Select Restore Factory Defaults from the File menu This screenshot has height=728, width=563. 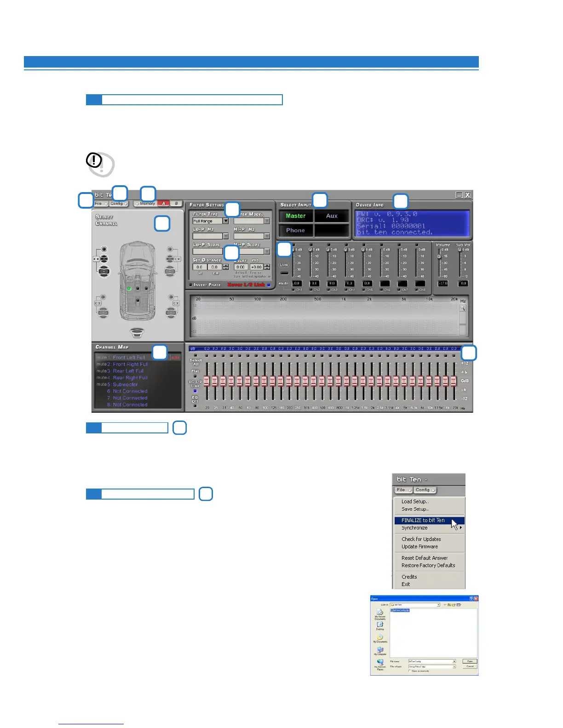pyautogui.click(x=428, y=565)
